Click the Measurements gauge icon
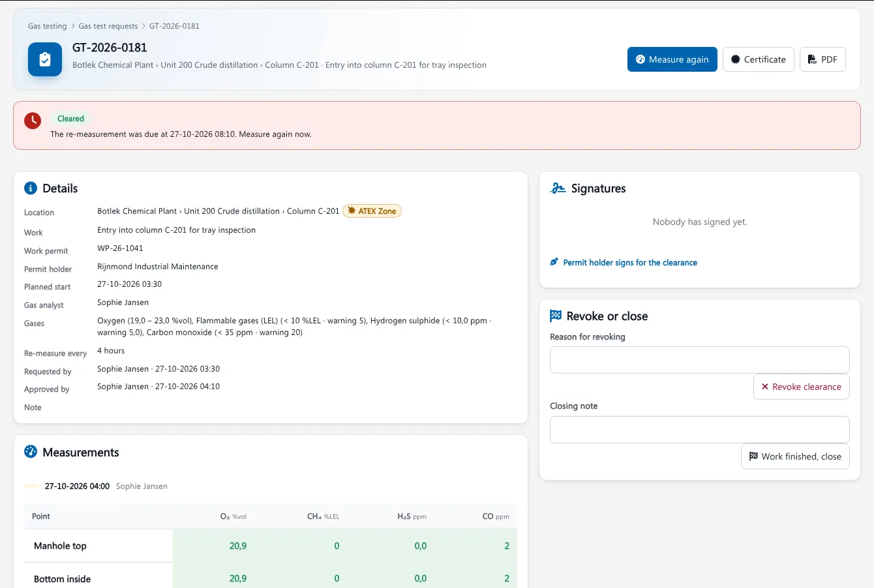 pos(31,452)
